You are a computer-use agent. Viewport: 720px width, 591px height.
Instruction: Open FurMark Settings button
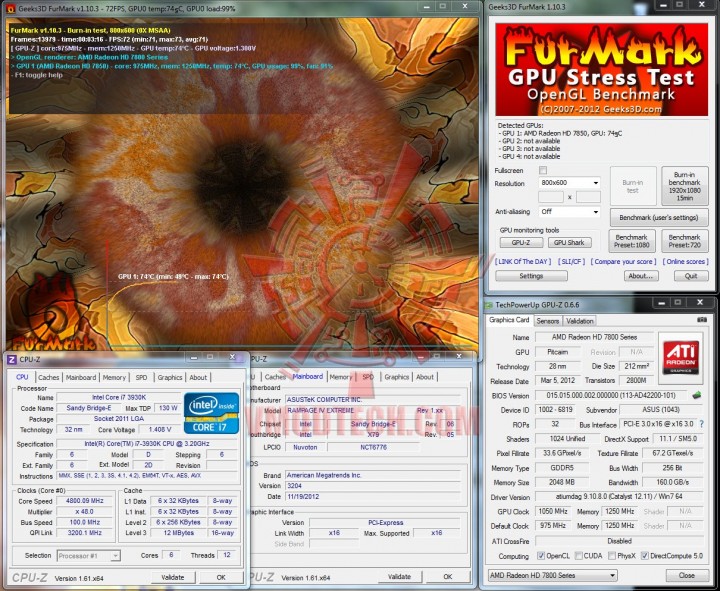(x=531, y=276)
